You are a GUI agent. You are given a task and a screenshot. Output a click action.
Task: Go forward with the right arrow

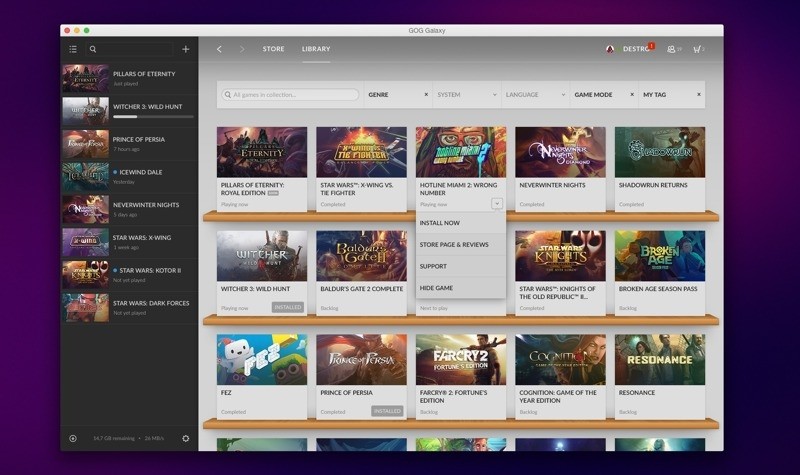pyautogui.click(x=242, y=49)
